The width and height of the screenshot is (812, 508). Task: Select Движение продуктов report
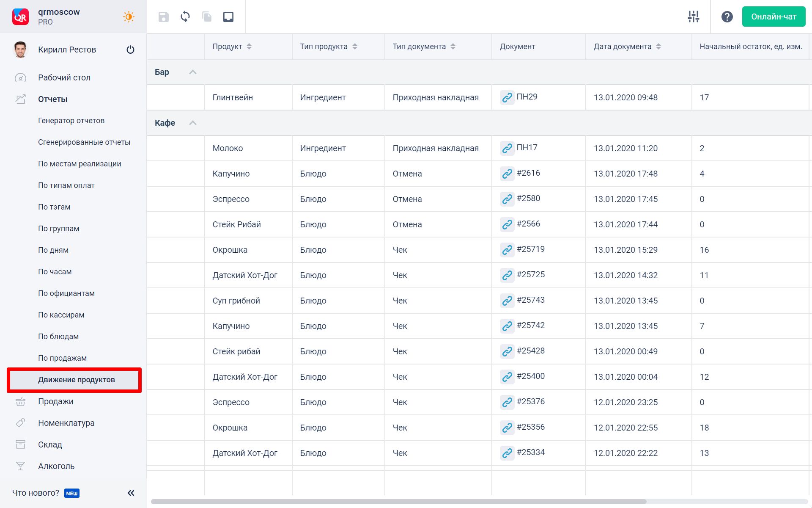(74, 380)
